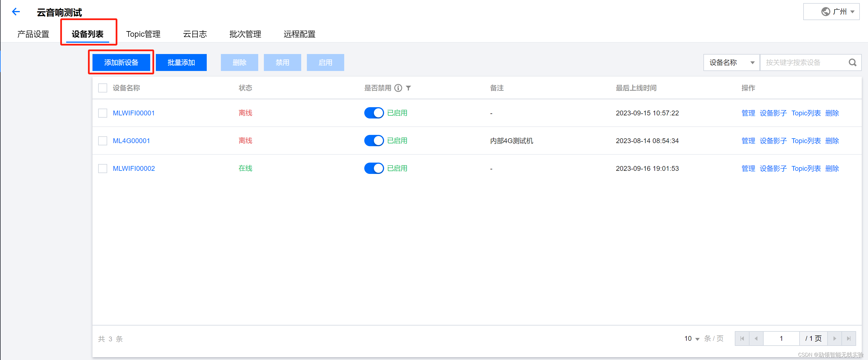Click the 添加新设备 button
The width and height of the screenshot is (868, 360).
coord(121,62)
